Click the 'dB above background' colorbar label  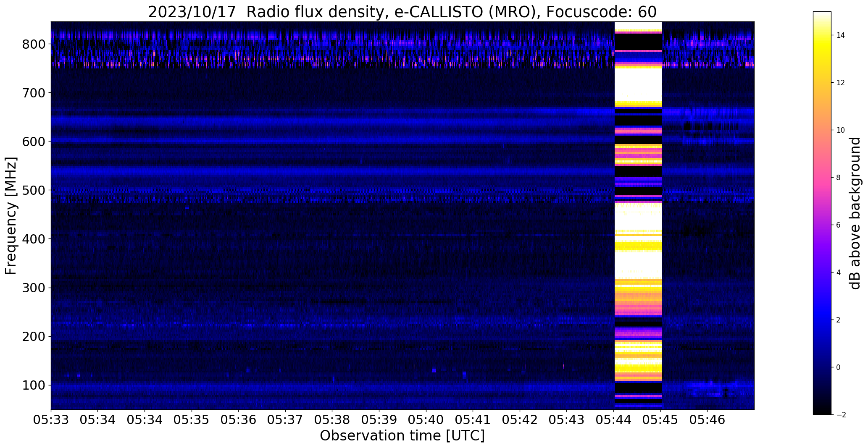[855, 213]
